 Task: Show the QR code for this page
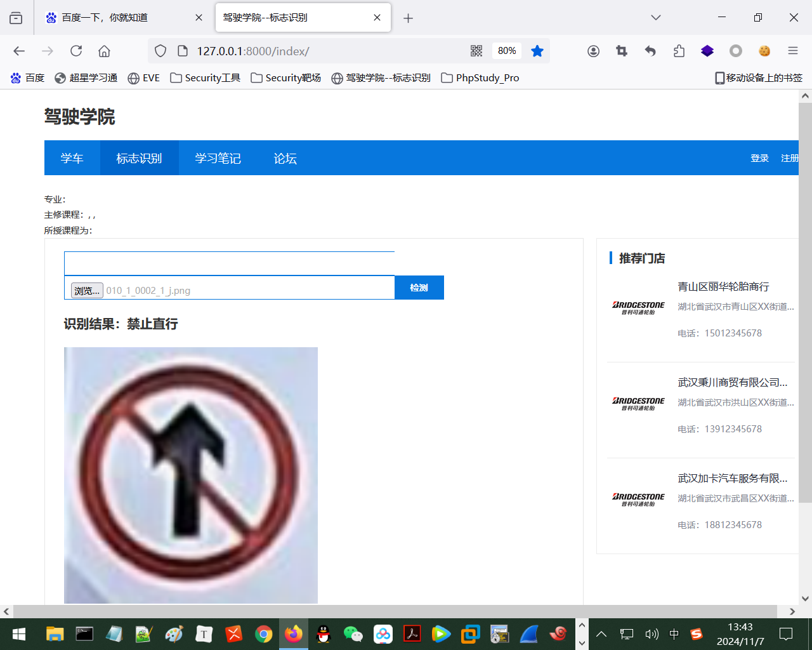point(476,51)
